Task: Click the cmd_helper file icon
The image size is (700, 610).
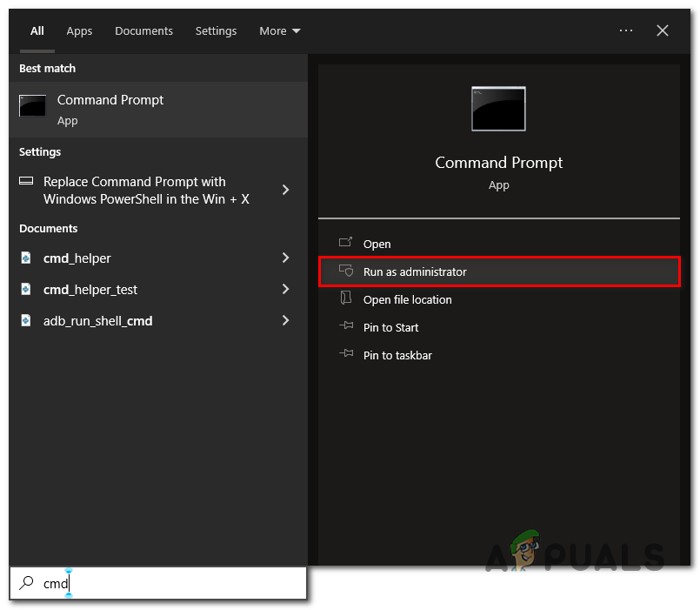Action: 26,258
